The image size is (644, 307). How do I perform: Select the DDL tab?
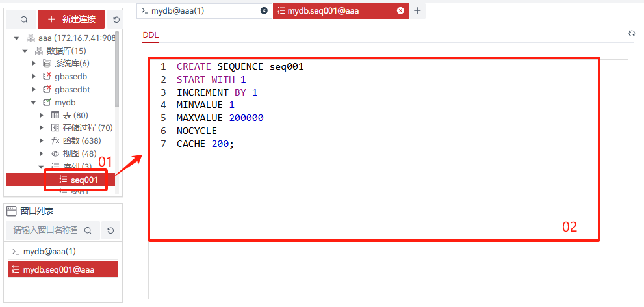click(151, 35)
